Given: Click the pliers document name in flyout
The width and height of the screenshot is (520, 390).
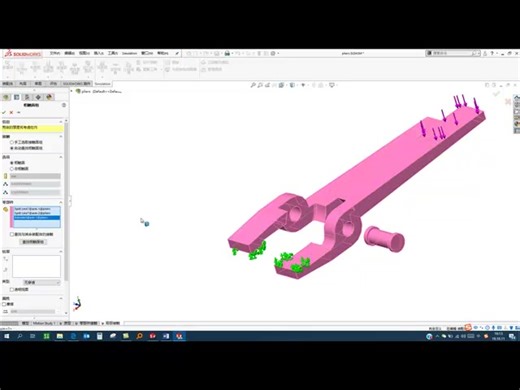Looking at the screenshot, I should pyautogui.click(x=101, y=91).
